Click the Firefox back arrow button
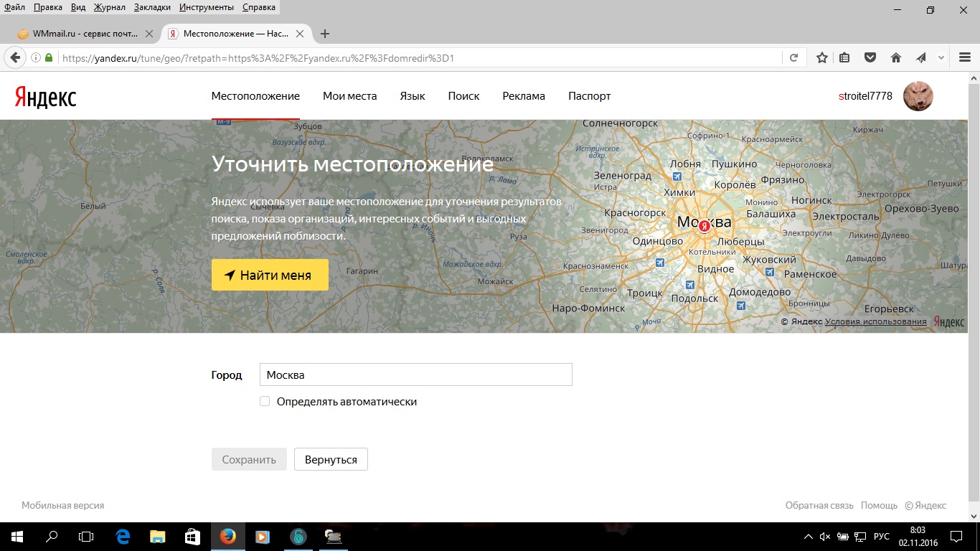This screenshot has width=980, height=551. tap(15, 58)
